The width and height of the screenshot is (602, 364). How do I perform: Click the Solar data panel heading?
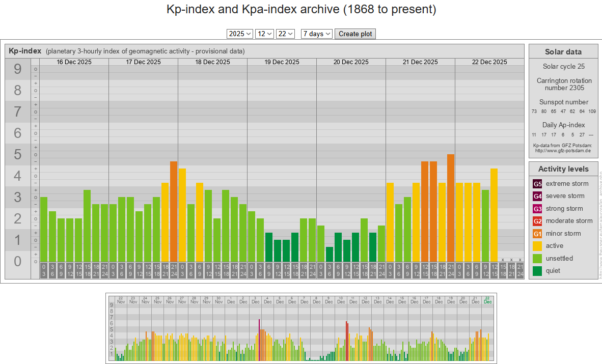tap(563, 52)
